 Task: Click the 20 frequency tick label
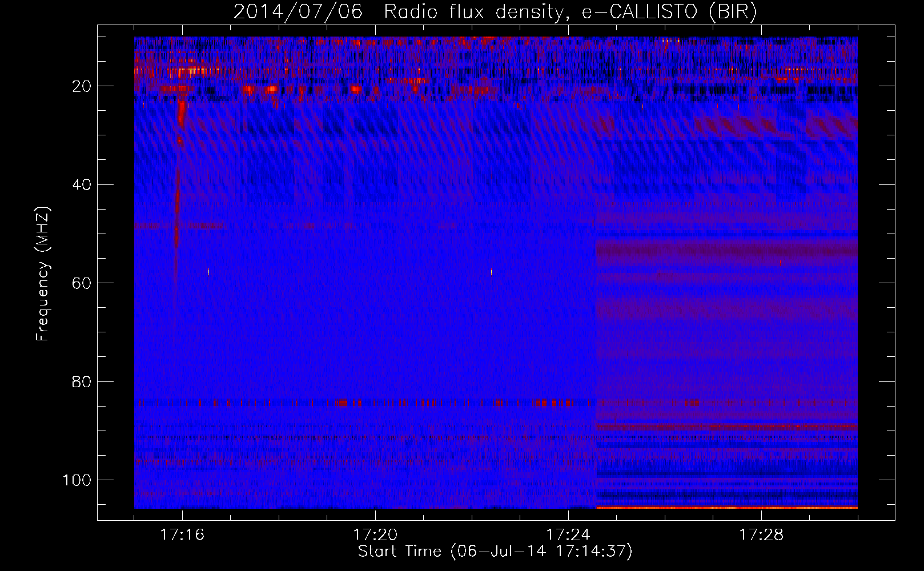pos(82,86)
